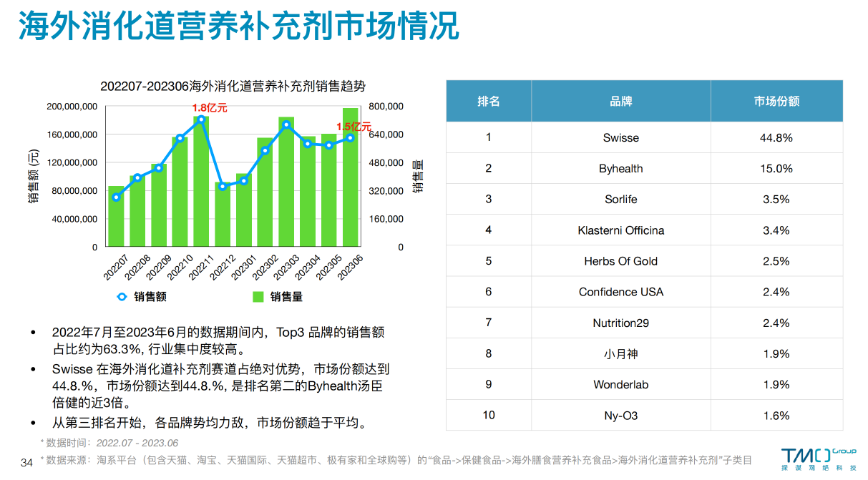Image resolution: width=868 pixels, height=480 pixels.
Task: Click the bullet starting with Swisse 在海外消化道
Action: 221,386
